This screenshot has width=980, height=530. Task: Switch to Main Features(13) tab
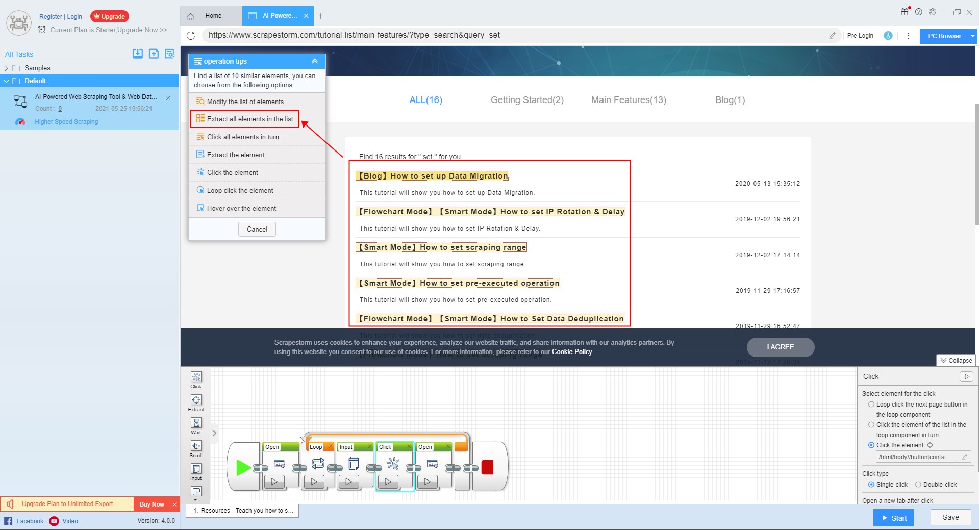629,100
